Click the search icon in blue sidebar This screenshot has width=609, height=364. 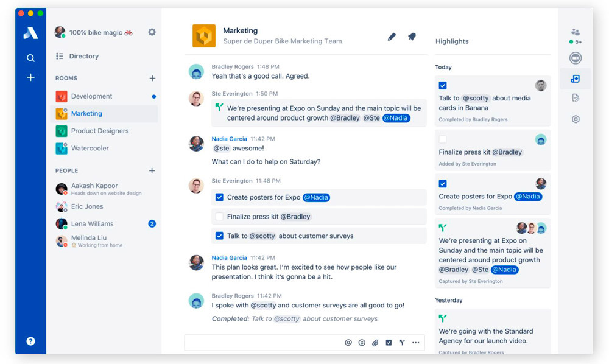30,58
